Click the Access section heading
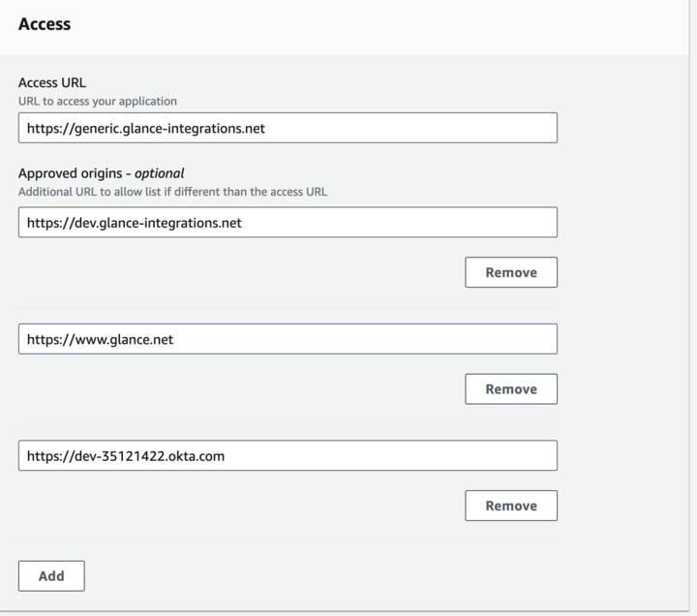 pos(45,24)
